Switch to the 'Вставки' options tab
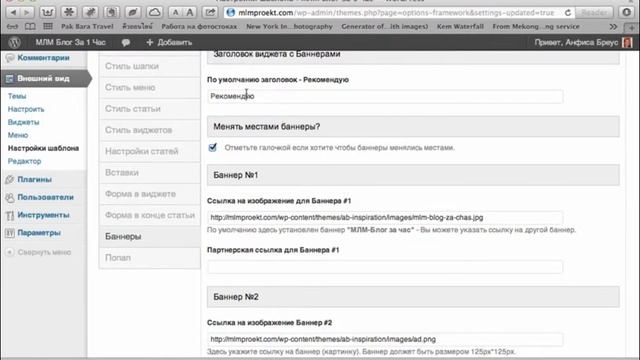 [149, 172]
